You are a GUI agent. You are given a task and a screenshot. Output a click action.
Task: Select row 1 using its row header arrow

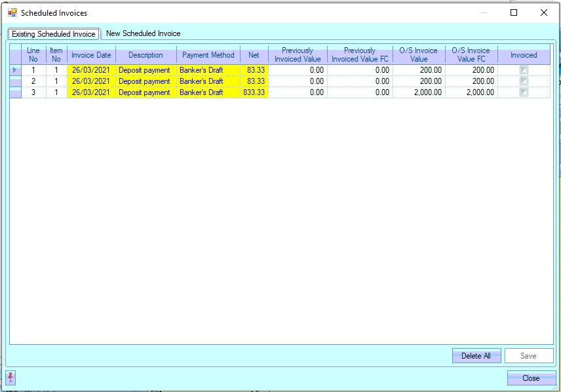pos(16,70)
